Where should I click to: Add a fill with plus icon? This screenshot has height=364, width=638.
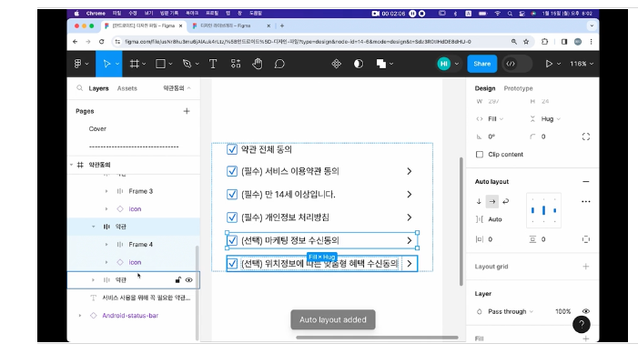pos(585,339)
